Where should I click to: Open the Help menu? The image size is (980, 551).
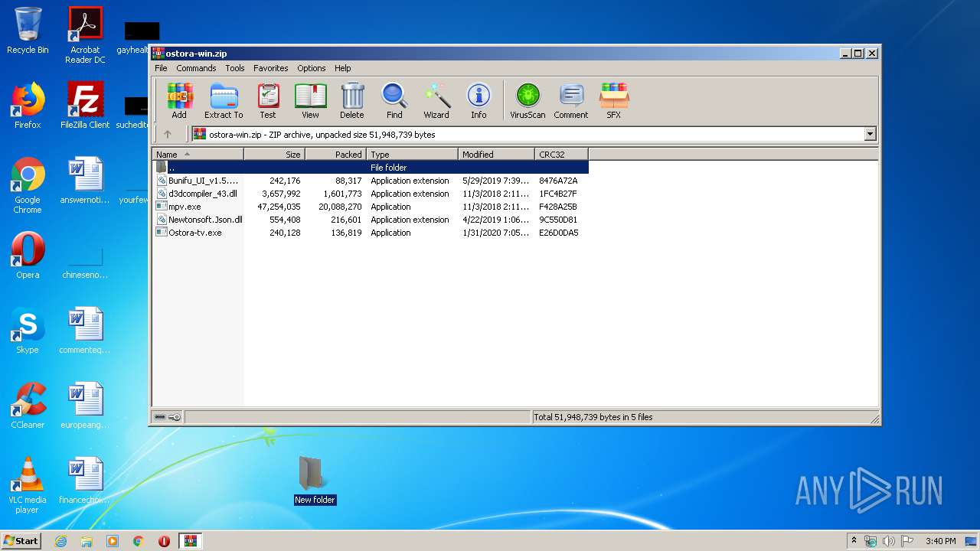343,68
